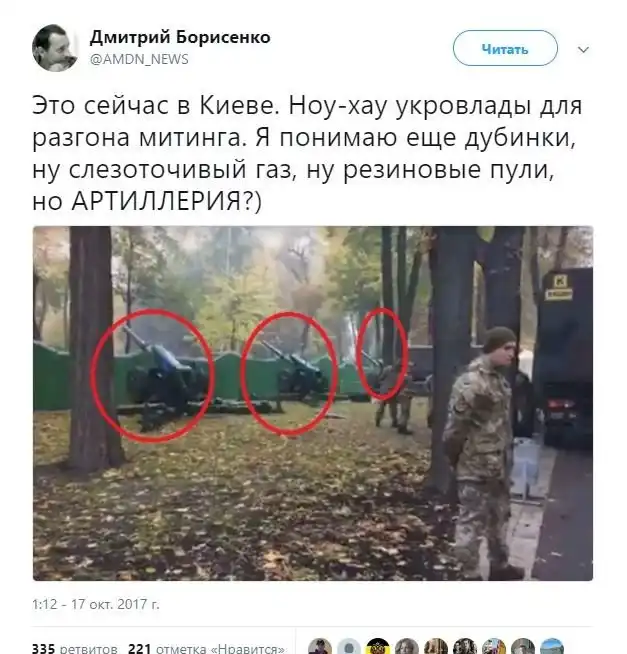Click the 1:12 - 17 окт. 2017 timestamp

(x=96, y=604)
